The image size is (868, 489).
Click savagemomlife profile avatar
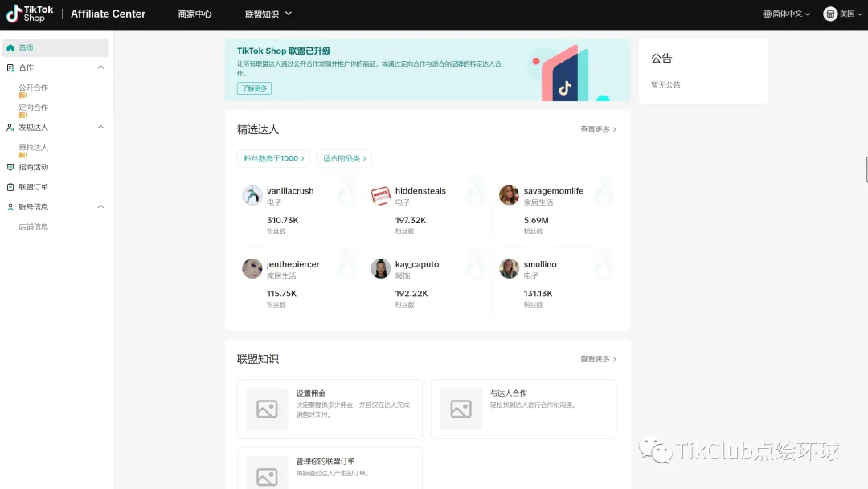[509, 195]
